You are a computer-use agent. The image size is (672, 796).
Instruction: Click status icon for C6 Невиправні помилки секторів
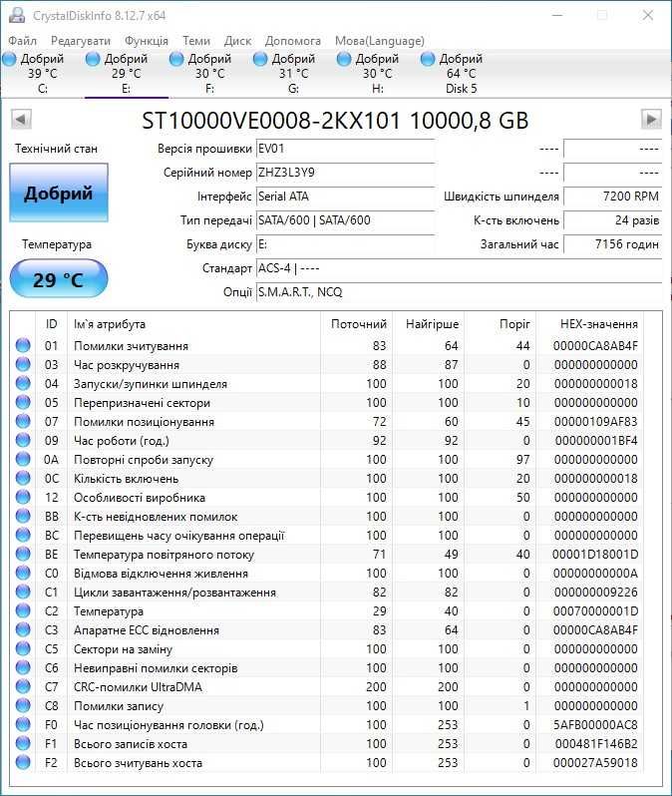tap(23, 667)
